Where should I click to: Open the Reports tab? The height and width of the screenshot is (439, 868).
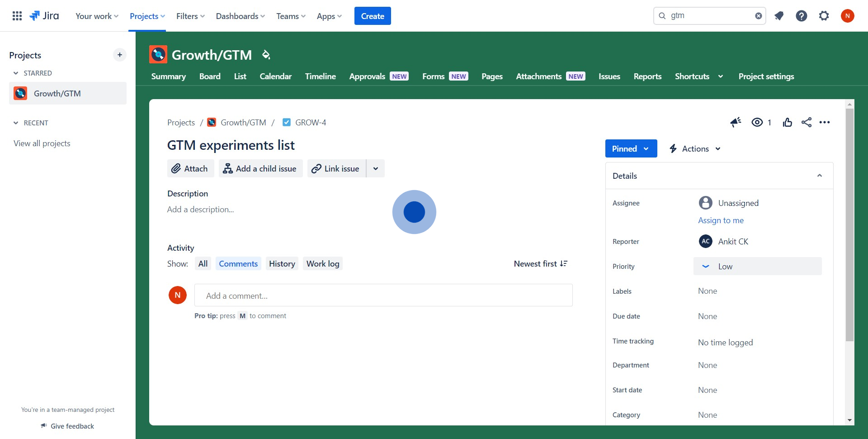point(647,76)
